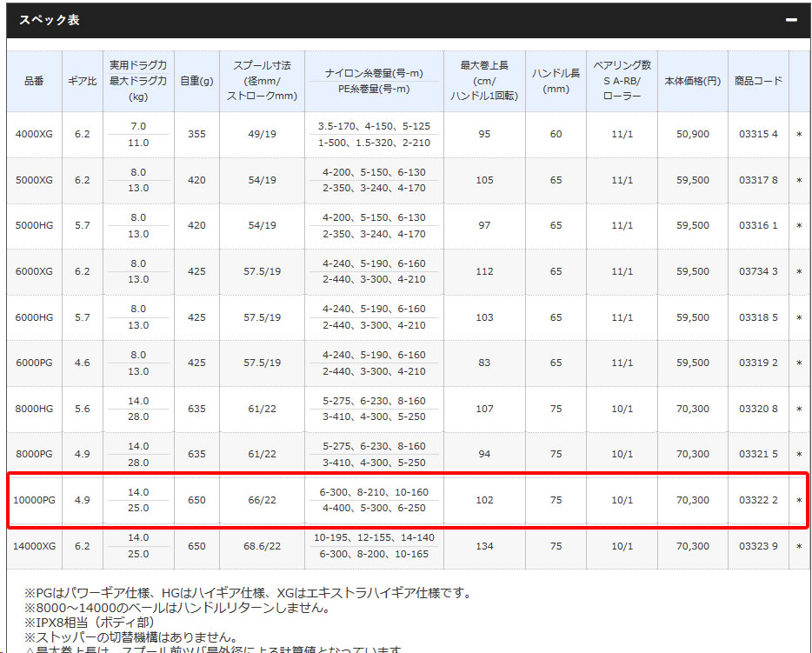Image resolution: width=812 pixels, height=653 pixels.
Task: Click the 本体価格(円) column header
Action: (x=692, y=81)
